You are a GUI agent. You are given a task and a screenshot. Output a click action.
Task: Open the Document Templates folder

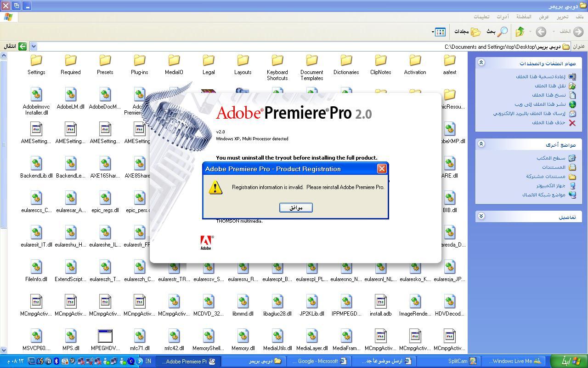pyautogui.click(x=312, y=67)
